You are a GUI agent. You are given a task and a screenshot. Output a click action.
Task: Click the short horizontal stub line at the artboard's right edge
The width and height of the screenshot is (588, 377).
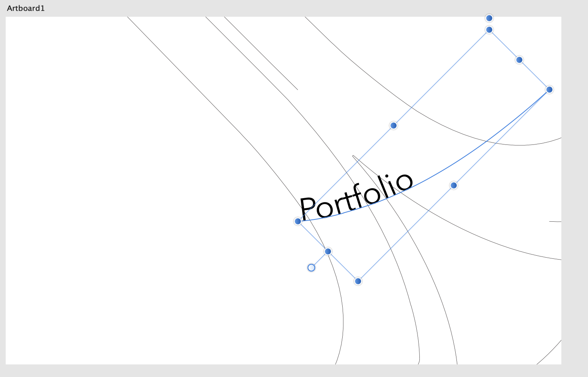[555, 222]
